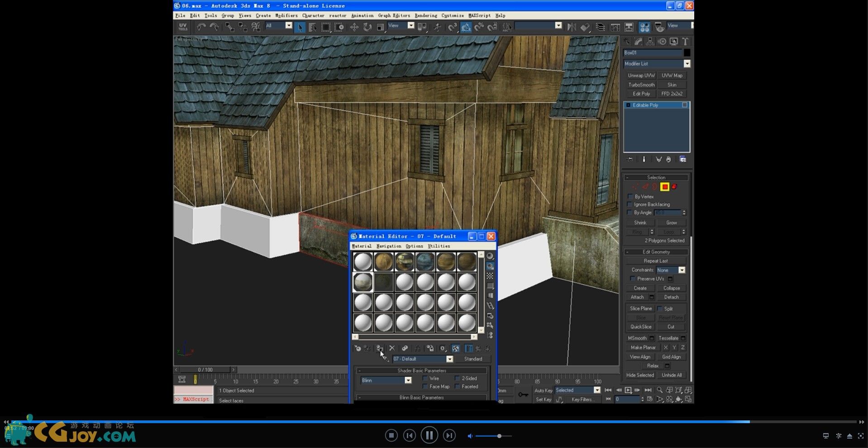Screen dimensions: 868x448
Task: Open Navigation menu in Material Editor
Action: [389, 246]
